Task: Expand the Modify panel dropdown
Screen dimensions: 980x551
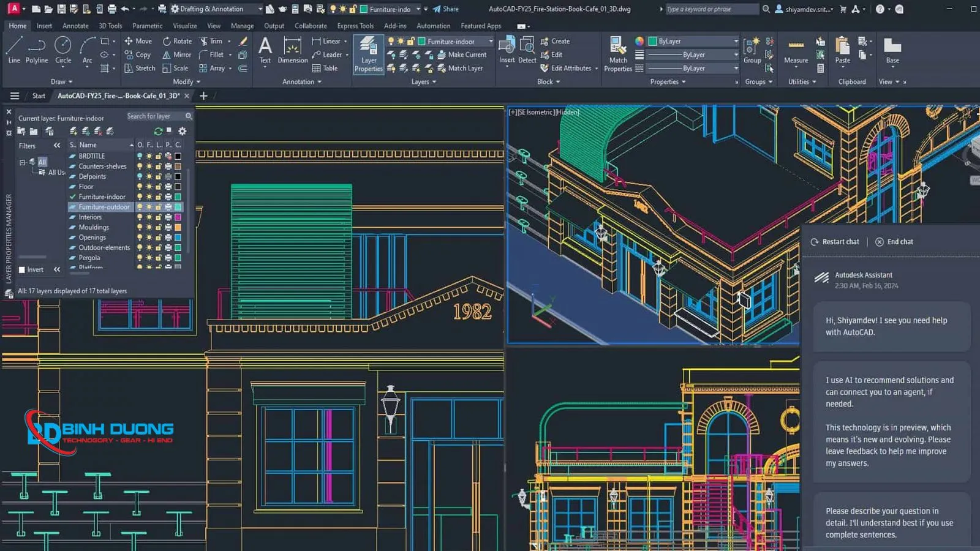Action: [198, 81]
